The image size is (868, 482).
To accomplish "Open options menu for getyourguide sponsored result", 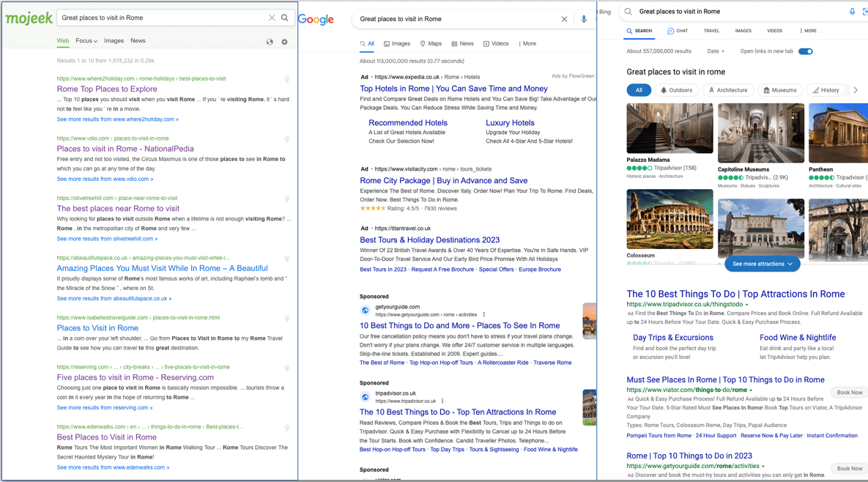I will (484, 314).
